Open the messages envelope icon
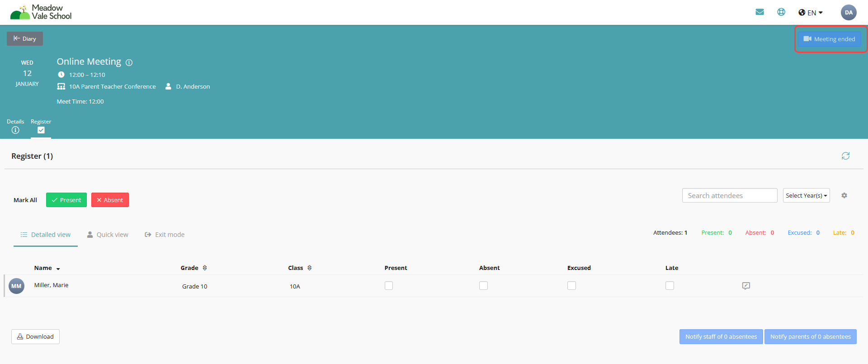This screenshot has width=868, height=364. (759, 12)
